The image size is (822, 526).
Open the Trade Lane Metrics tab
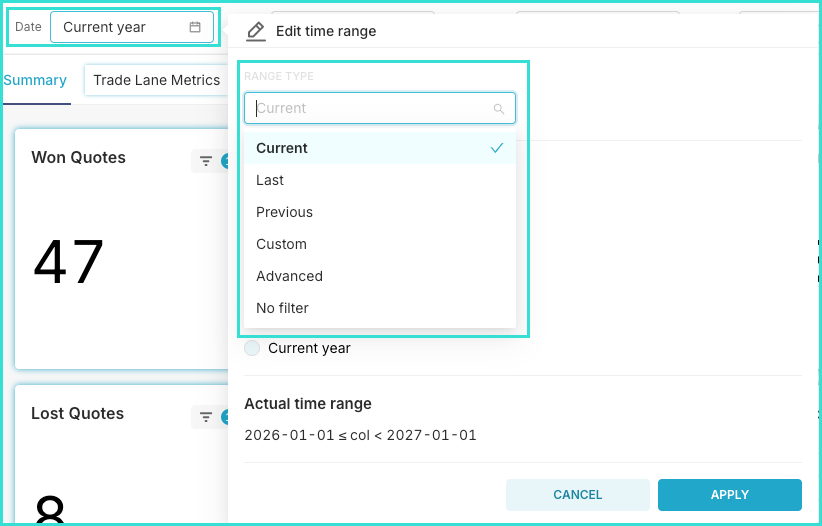156,80
